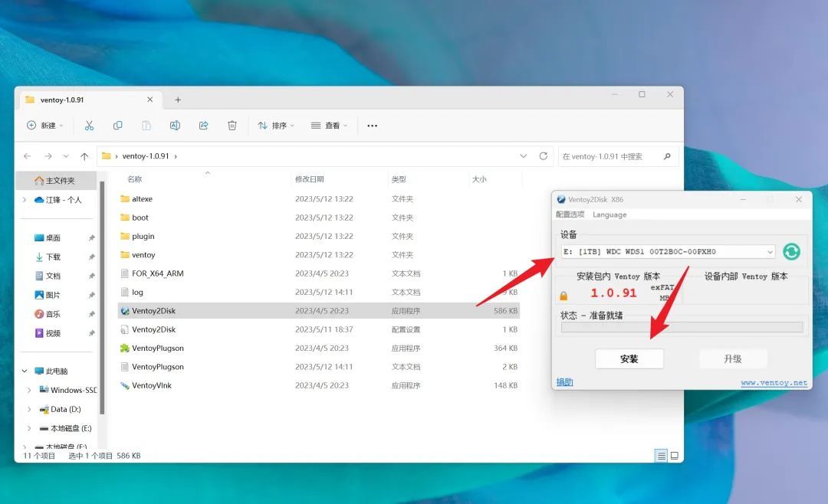
Task: Click the Cut scissors icon
Action: [89, 126]
